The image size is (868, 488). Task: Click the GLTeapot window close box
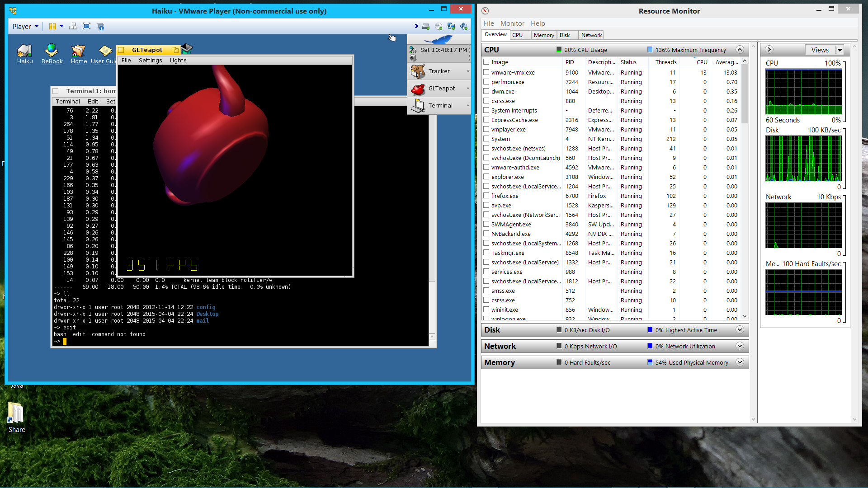point(121,50)
